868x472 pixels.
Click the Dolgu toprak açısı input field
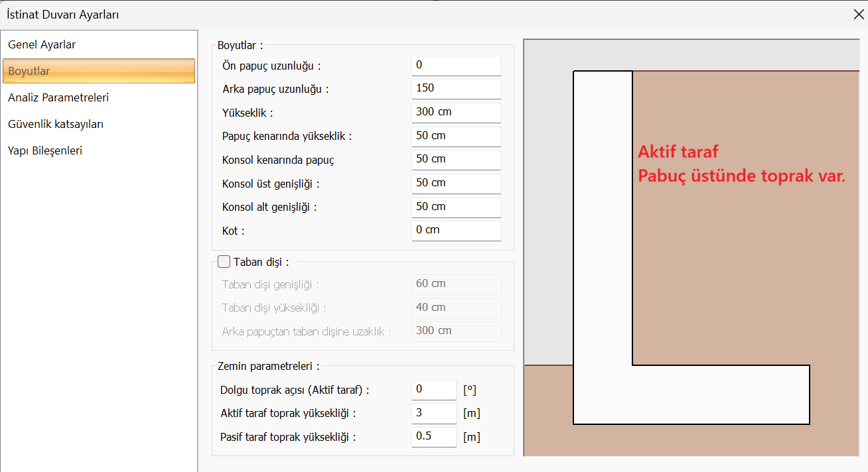pyautogui.click(x=434, y=390)
